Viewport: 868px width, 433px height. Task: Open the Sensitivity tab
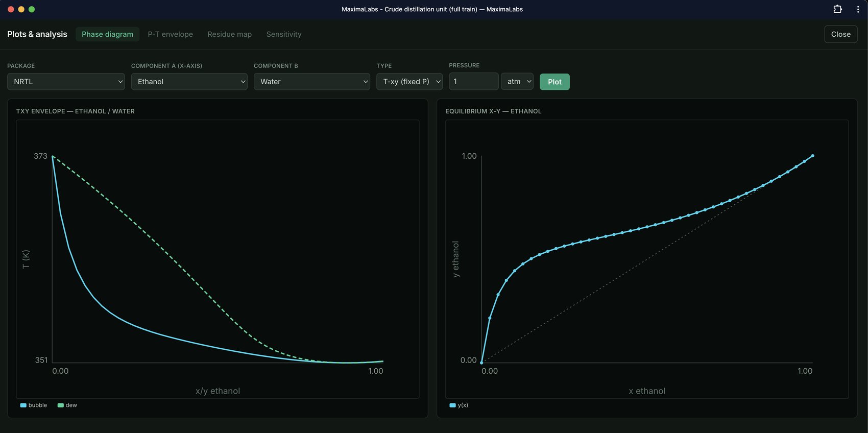point(284,34)
